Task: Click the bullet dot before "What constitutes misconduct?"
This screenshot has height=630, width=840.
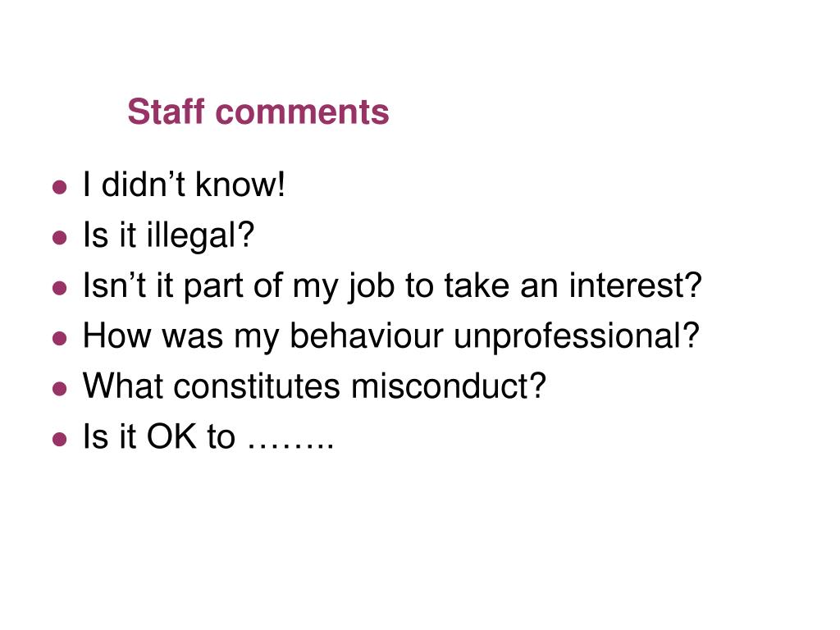Action: (x=59, y=389)
